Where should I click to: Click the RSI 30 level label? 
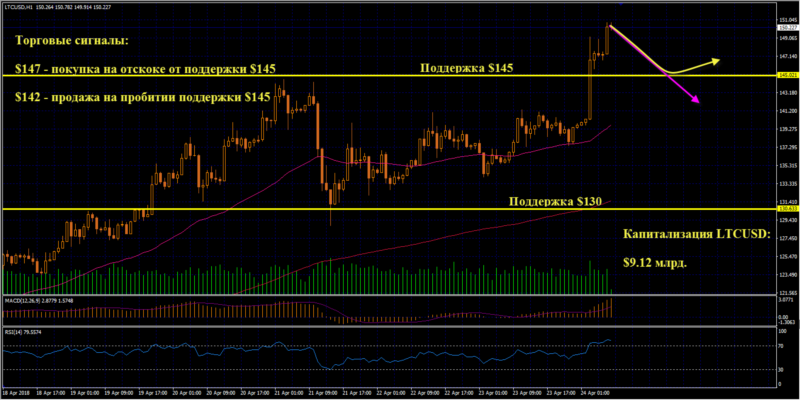coord(782,369)
